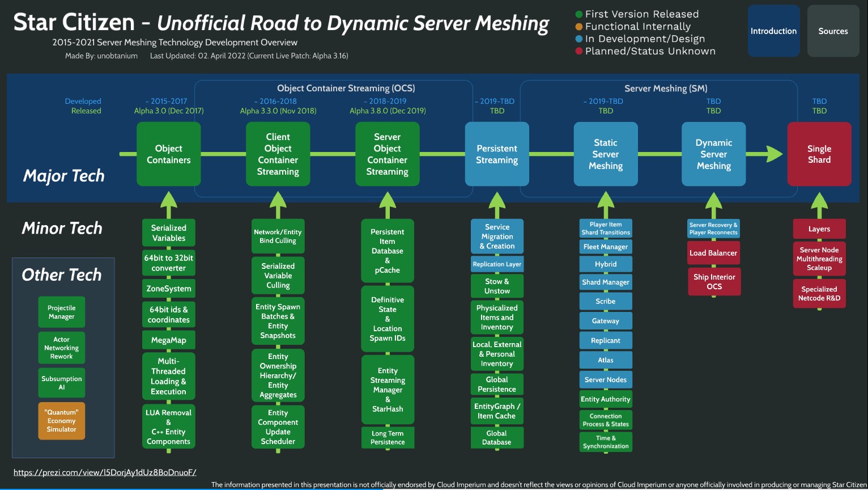Click the Static Server Meshing block
This screenshot has height=490, width=868.
pos(606,154)
